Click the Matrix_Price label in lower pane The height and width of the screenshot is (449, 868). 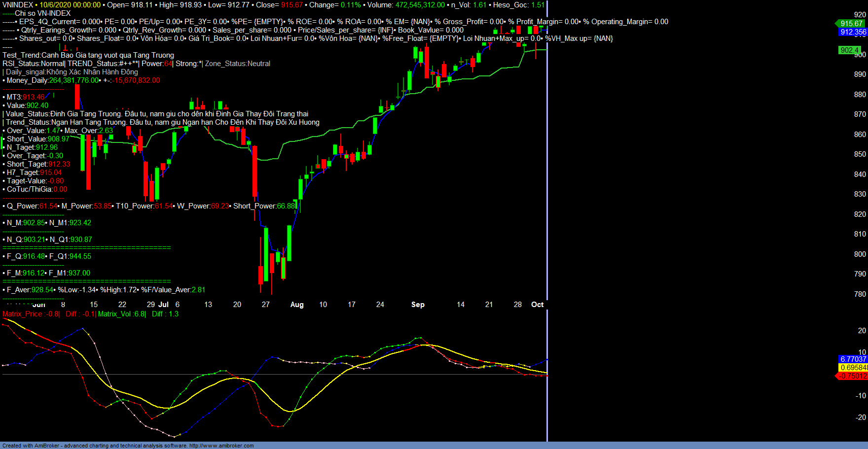(22, 314)
